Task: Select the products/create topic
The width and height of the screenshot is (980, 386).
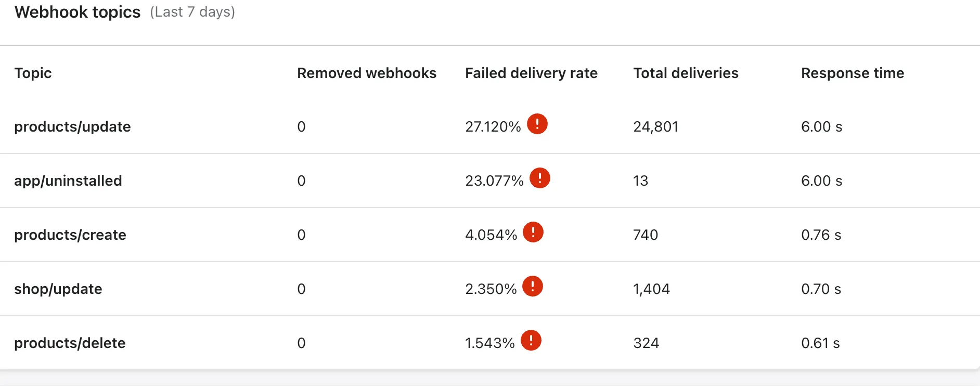Action: (70, 235)
